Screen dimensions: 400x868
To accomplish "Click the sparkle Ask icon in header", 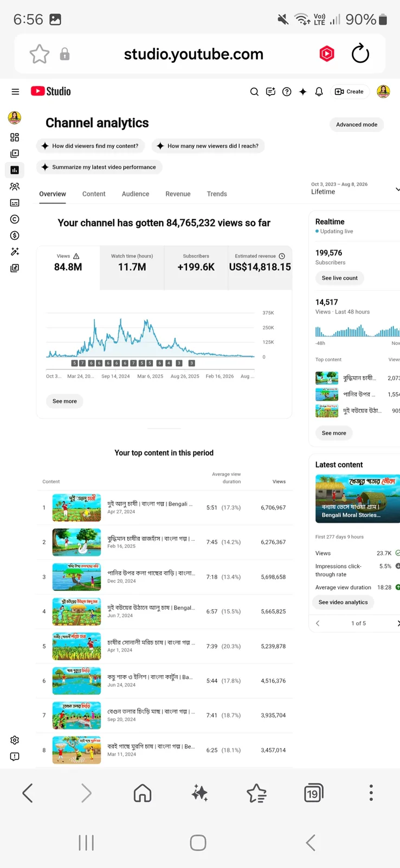I will tap(303, 92).
